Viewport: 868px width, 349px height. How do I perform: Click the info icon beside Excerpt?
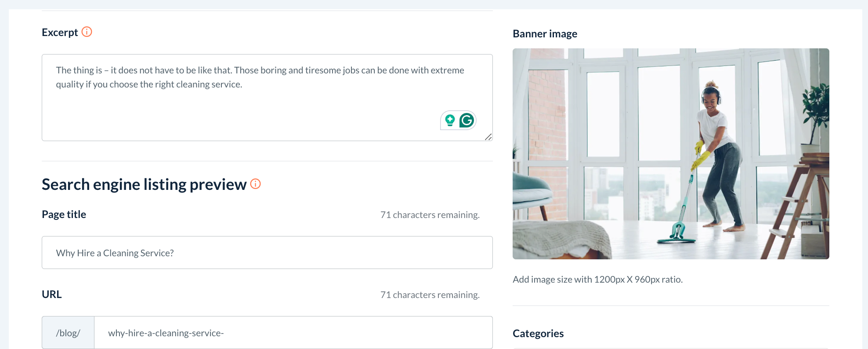87,32
